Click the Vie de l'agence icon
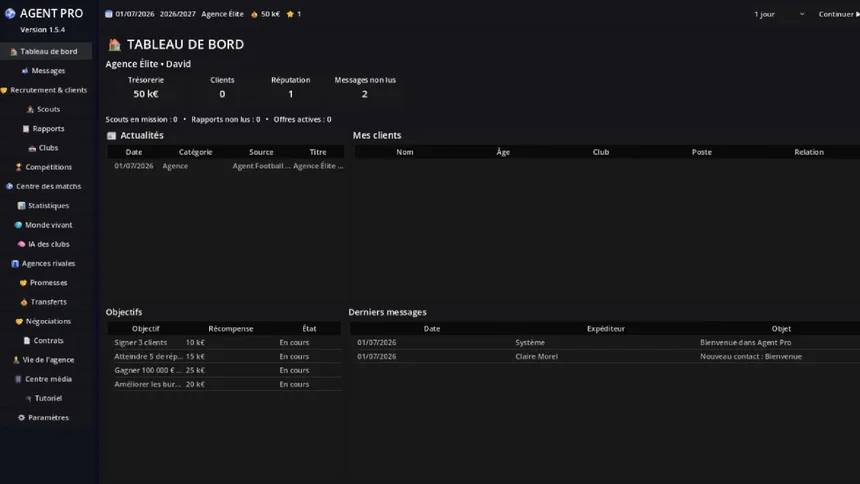Viewport: 860px width, 484px height. (x=16, y=360)
